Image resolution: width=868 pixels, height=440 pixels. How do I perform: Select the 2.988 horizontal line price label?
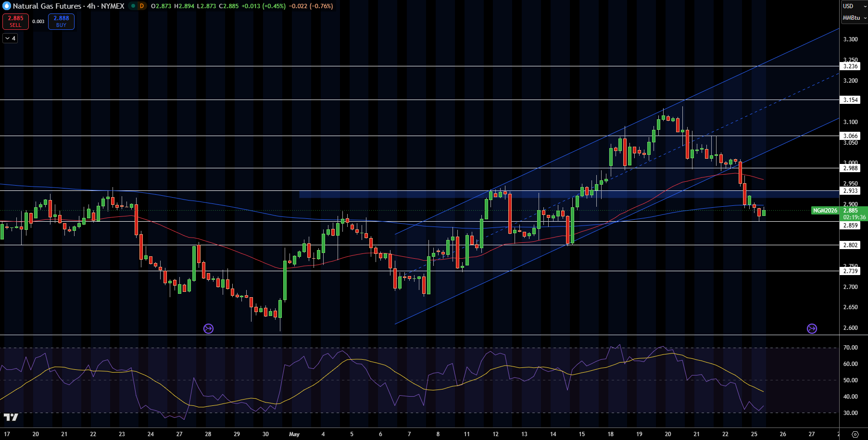850,168
